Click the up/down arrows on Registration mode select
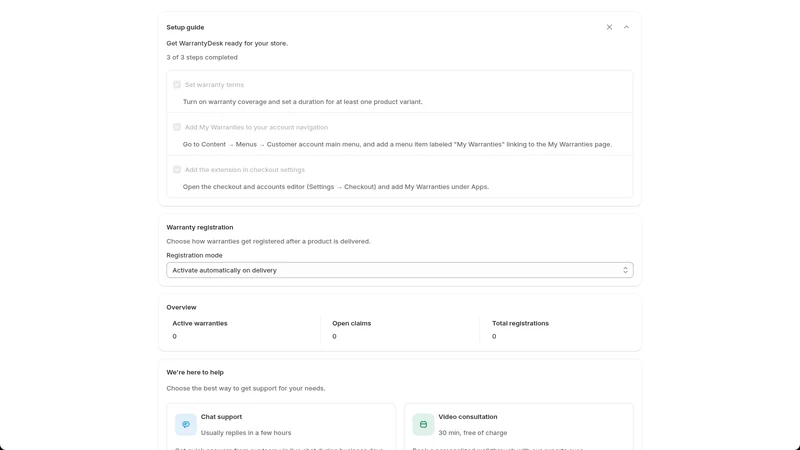 coord(625,270)
